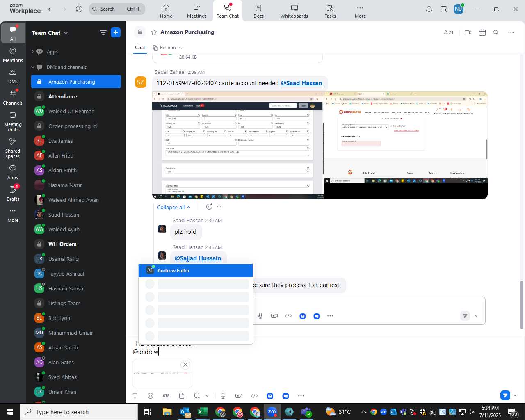525x420 pixels.
Task: Click the @Sajjad Hussain mention link
Action: [x=198, y=258]
